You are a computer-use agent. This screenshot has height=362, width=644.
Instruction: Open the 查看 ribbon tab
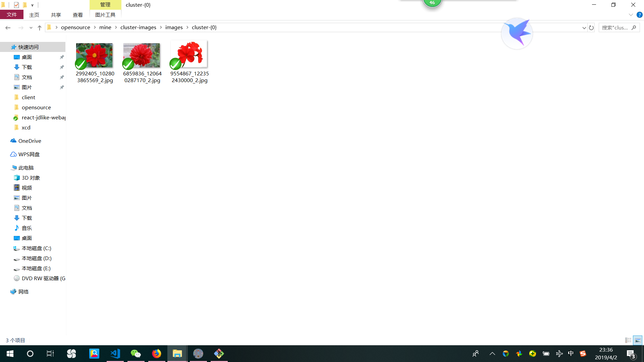(x=78, y=15)
